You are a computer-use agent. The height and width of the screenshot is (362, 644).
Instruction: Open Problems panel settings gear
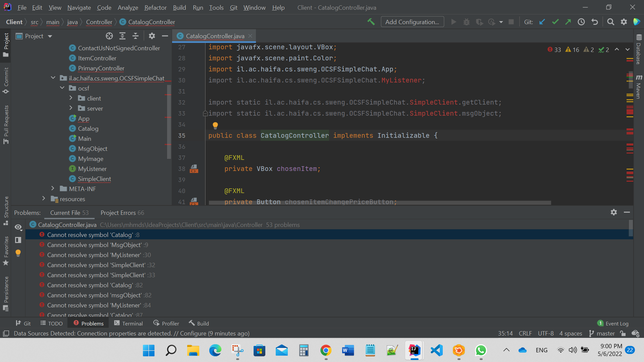click(614, 212)
